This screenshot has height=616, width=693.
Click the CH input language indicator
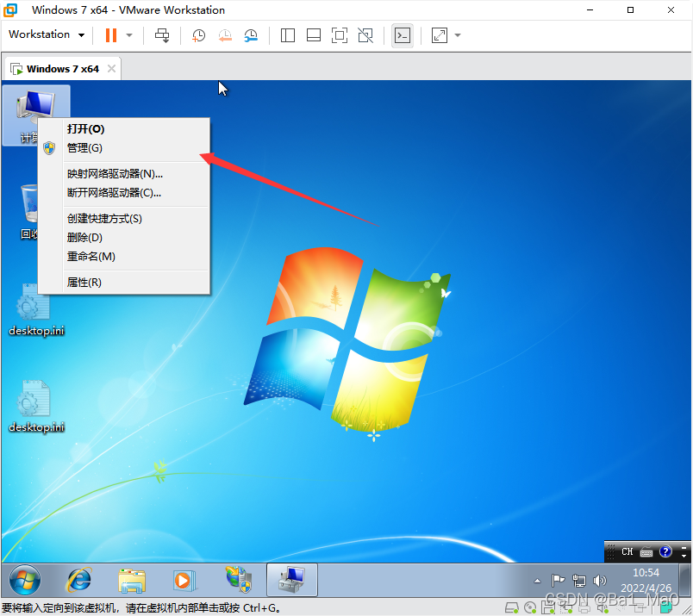click(x=627, y=552)
